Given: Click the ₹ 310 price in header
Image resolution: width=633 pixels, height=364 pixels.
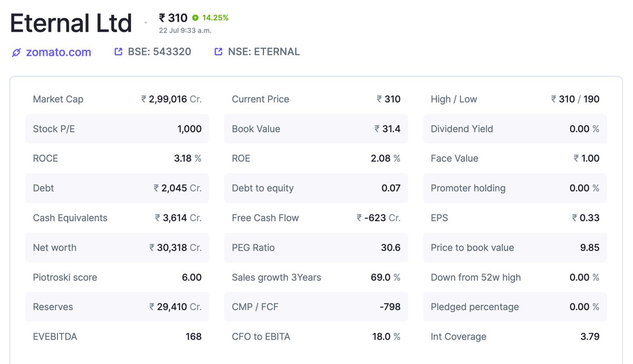Looking at the screenshot, I should click(x=173, y=18).
